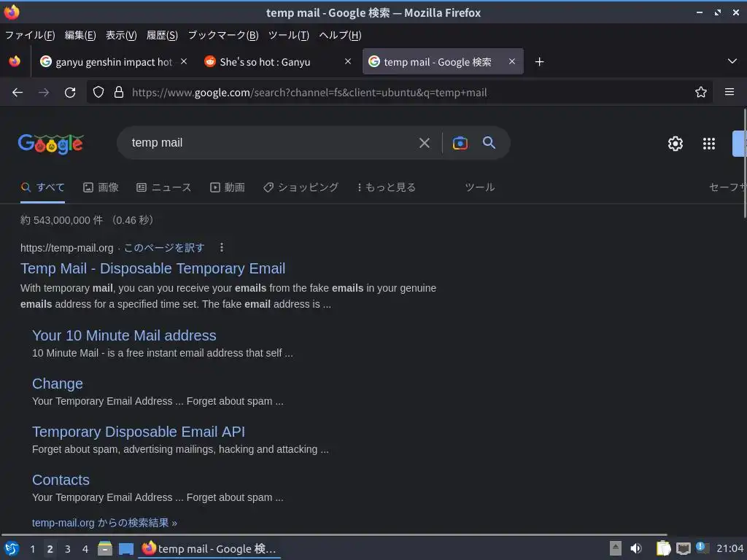
Task: Open ブックマーク(B) bookmarks menu
Action: [x=223, y=35]
